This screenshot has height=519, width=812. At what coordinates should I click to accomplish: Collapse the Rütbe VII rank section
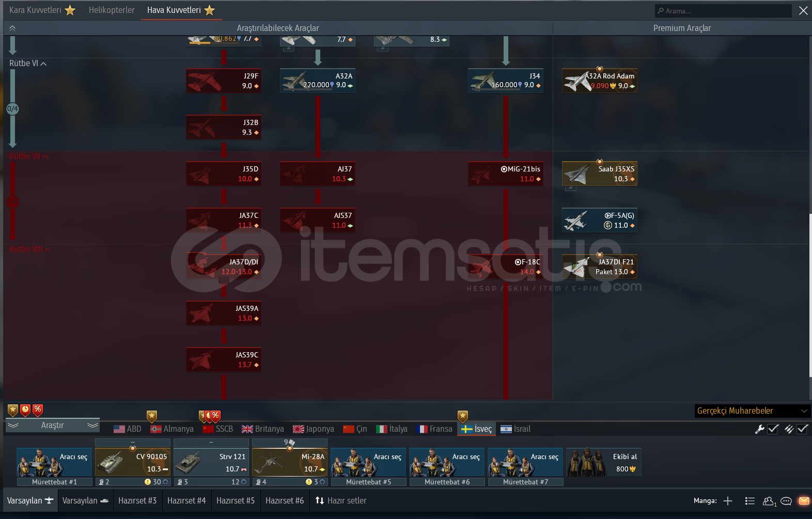pyautogui.click(x=29, y=156)
